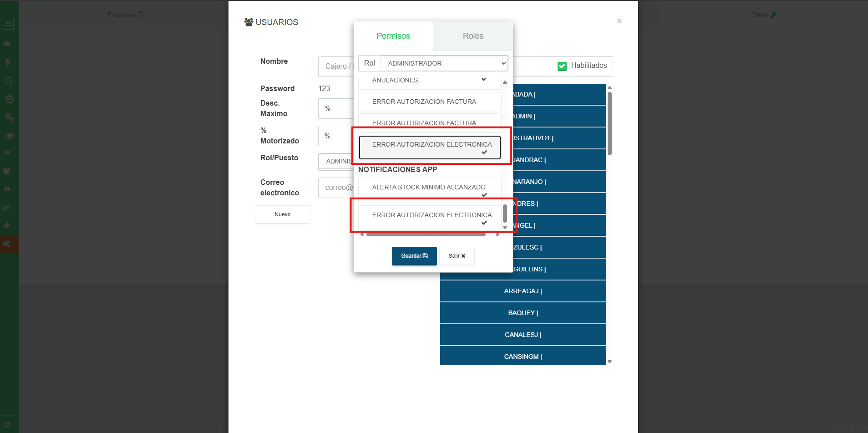The width and height of the screenshot is (868, 433).
Task: Open the Rol/Puesto dropdown
Action: coord(336,162)
